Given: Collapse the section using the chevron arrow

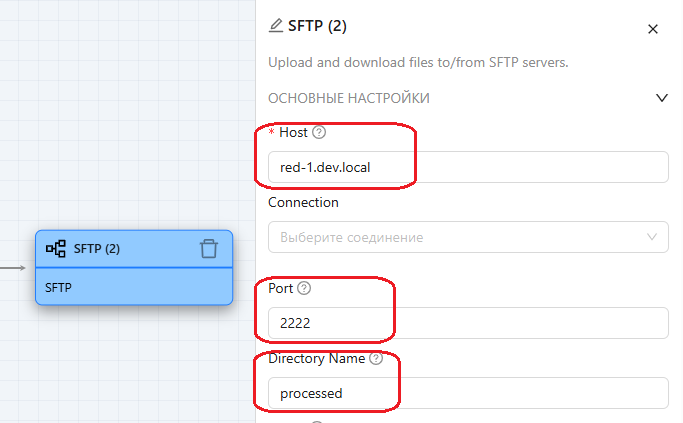Looking at the screenshot, I should pyautogui.click(x=660, y=98).
